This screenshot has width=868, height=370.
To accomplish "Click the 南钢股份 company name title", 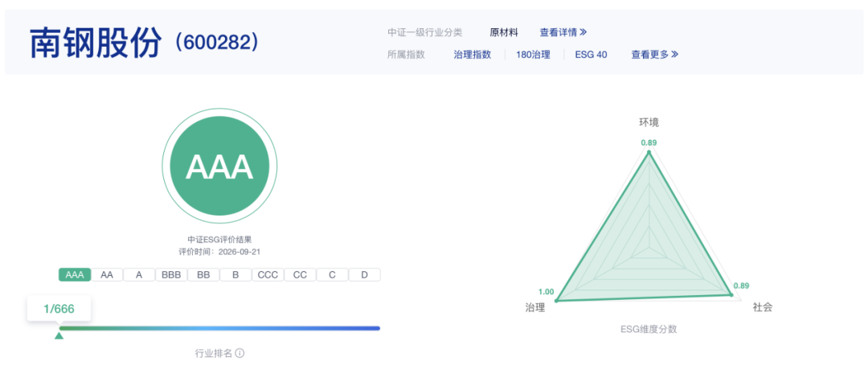I will (x=96, y=43).
